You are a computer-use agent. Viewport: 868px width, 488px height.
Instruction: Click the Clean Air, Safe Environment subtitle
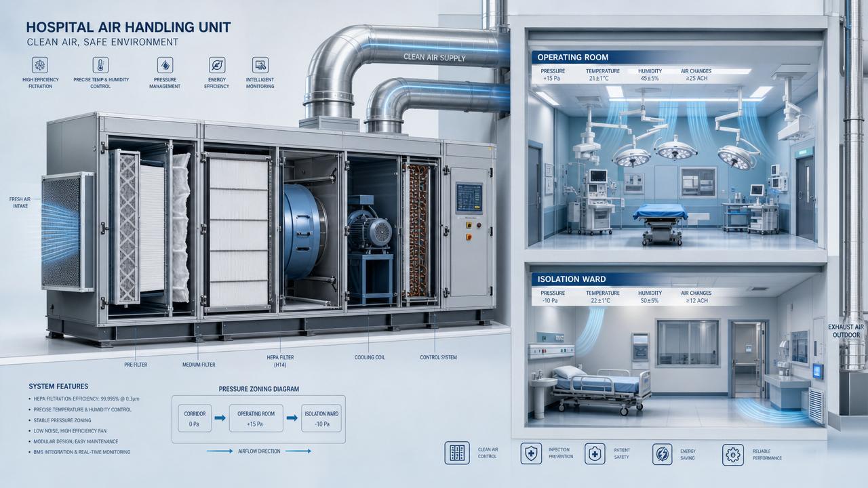102,42
